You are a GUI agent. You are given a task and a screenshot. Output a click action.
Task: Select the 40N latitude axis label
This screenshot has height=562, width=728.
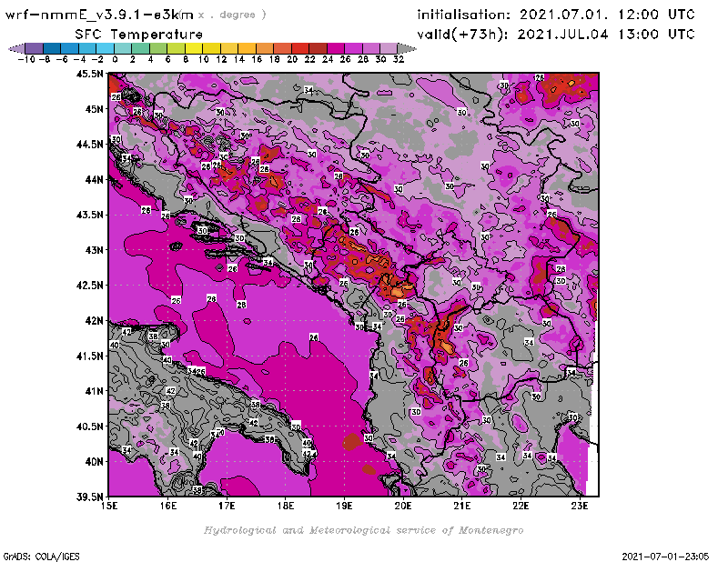click(x=94, y=462)
